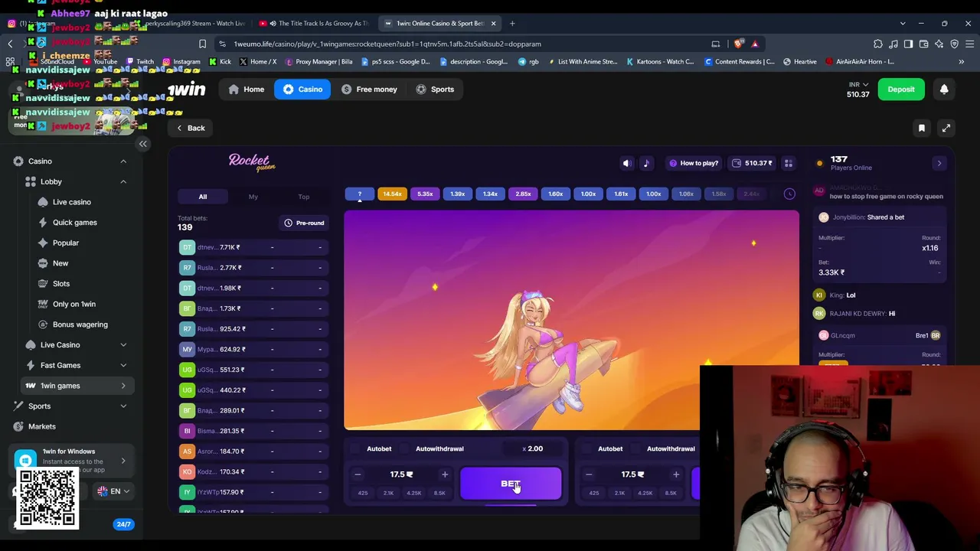This screenshot has width=980, height=551.
Task: Open the How to play? guide
Action: tap(694, 163)
